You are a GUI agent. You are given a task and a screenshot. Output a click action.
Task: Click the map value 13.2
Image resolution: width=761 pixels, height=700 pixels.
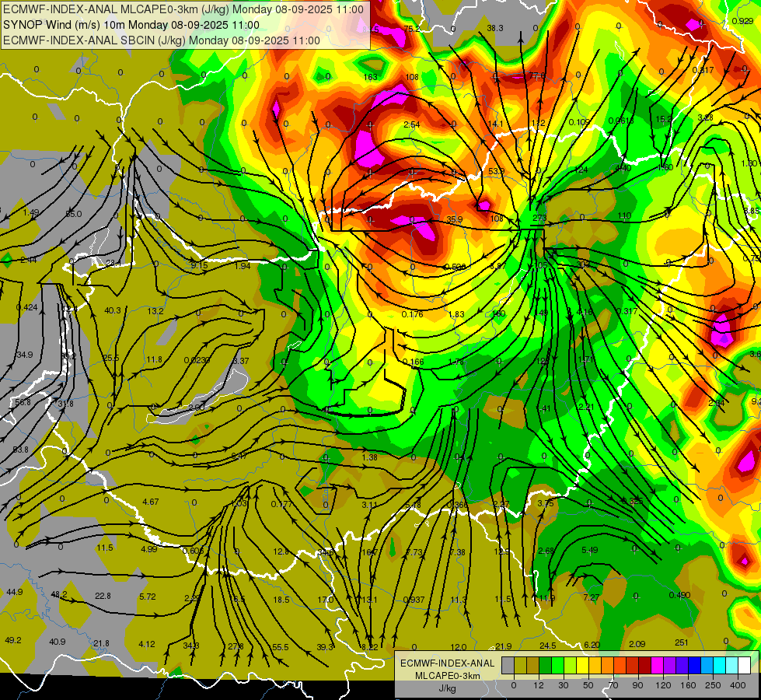pyautogui.click(x=155, y=311)
